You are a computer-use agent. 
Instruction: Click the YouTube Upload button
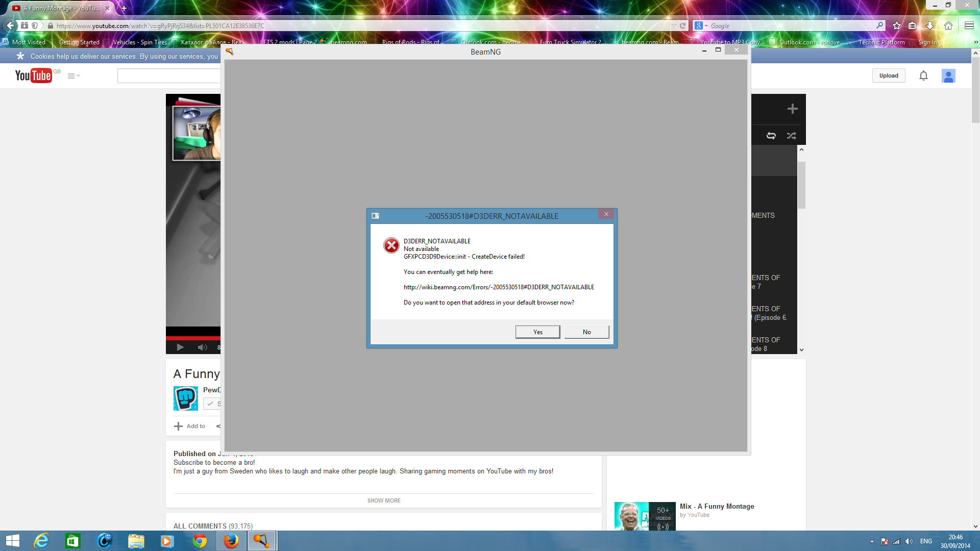coord(889,76)
